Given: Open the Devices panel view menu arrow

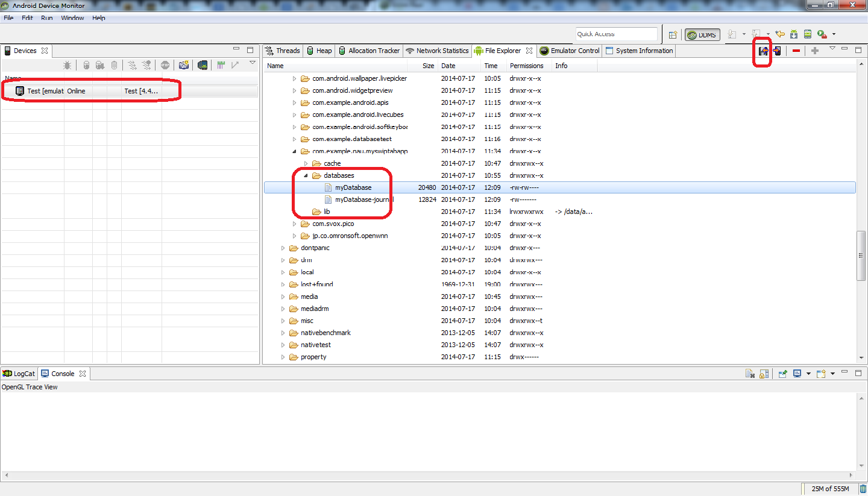Looking at the screenshot, I should pyautogui.click(x=253, y=63).
